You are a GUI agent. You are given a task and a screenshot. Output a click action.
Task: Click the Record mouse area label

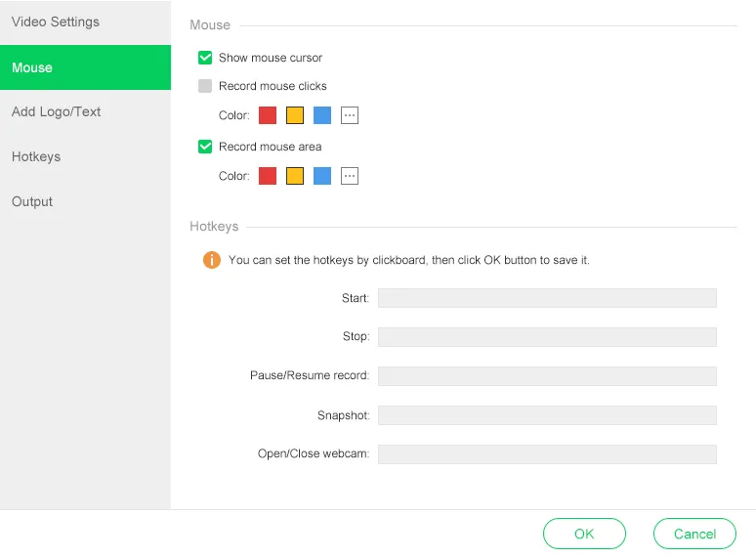tap(270, 147)
